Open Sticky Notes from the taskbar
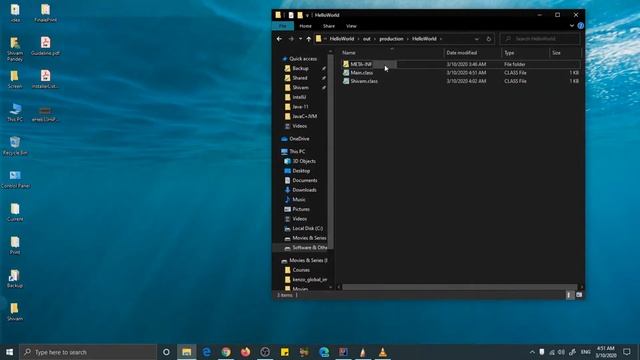The image size is (640, 360). coord(284,352)
